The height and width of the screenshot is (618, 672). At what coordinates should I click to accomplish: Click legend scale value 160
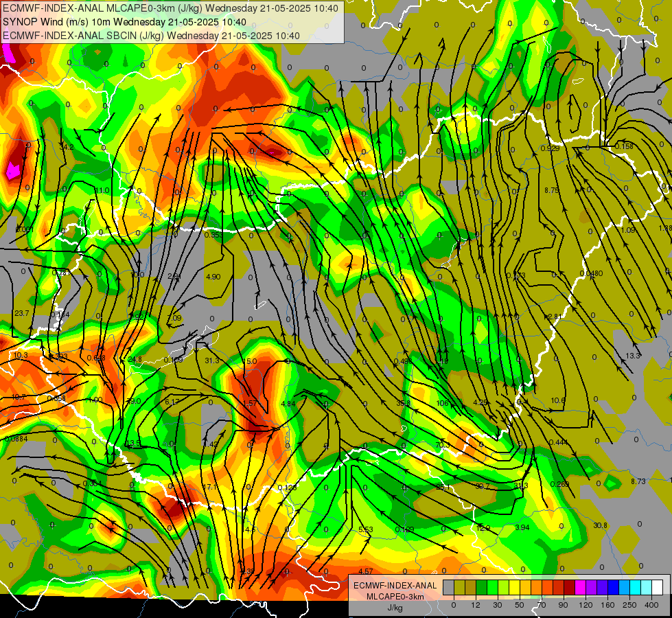tap(607, 605)
